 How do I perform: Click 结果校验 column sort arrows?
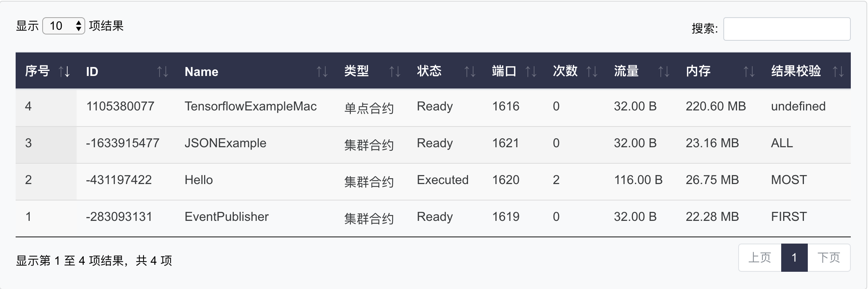pos(838,72)
